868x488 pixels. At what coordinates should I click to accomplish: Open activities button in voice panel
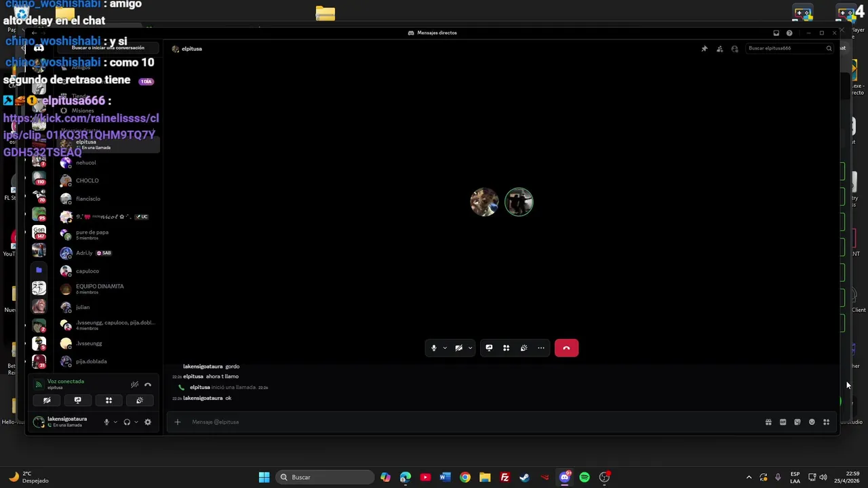pyautogui.click(x=108, y=400)
